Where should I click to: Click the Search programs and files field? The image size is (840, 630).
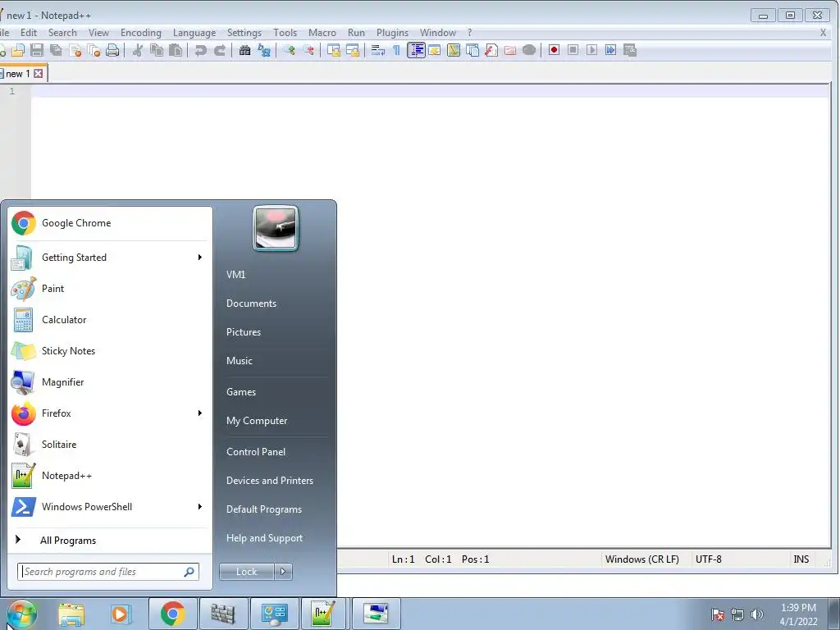click(x=108, y=572)
